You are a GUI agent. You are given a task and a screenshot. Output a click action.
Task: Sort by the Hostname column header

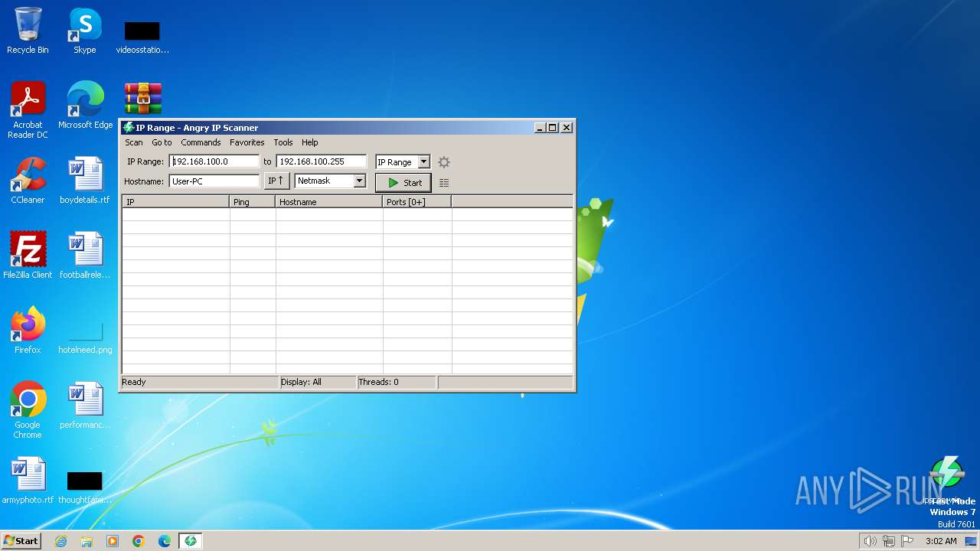[329, 202]
